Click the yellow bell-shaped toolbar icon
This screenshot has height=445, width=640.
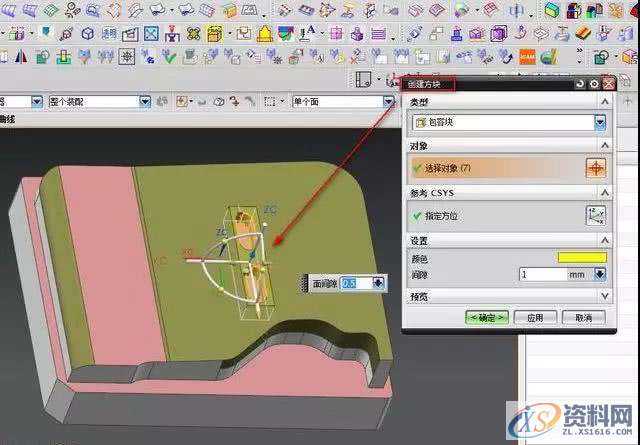pos(264,33)
